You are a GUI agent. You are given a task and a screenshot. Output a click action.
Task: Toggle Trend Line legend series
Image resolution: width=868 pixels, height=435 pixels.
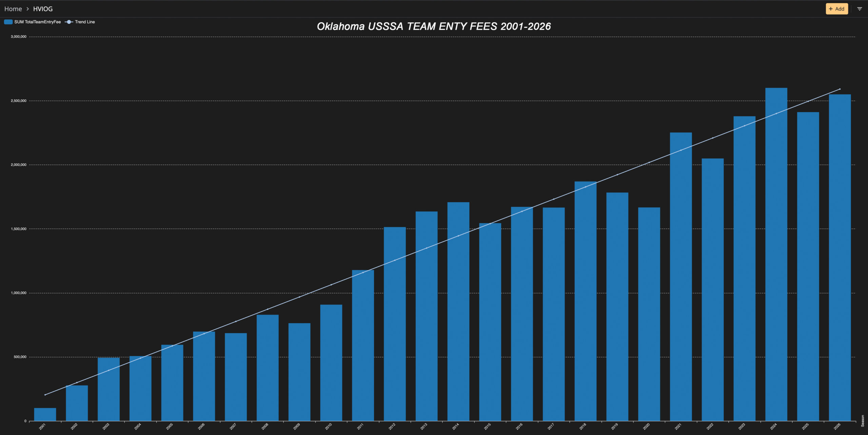(x=80, y=22)
